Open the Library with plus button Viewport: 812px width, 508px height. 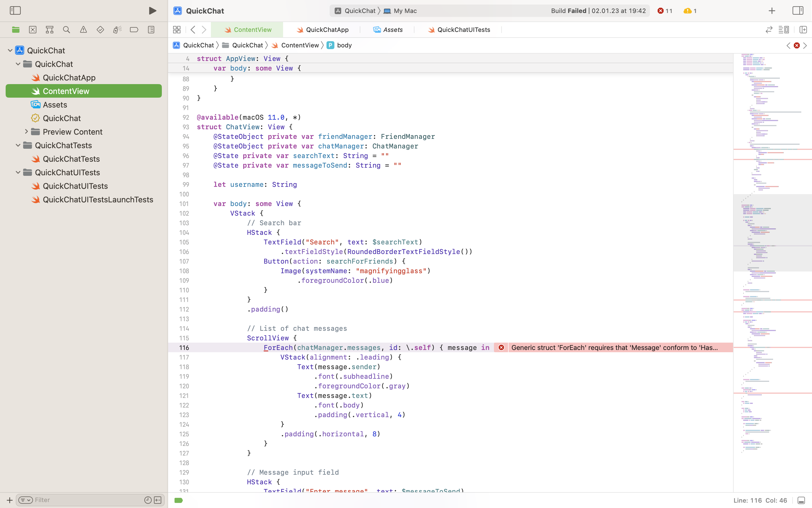click(772, 11)
